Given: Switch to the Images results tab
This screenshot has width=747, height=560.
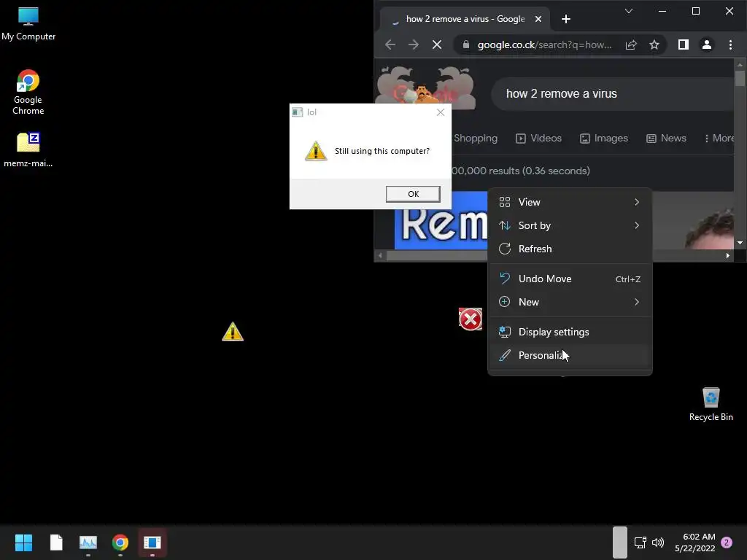Looking at the screenshot, I should click(603, 138).
